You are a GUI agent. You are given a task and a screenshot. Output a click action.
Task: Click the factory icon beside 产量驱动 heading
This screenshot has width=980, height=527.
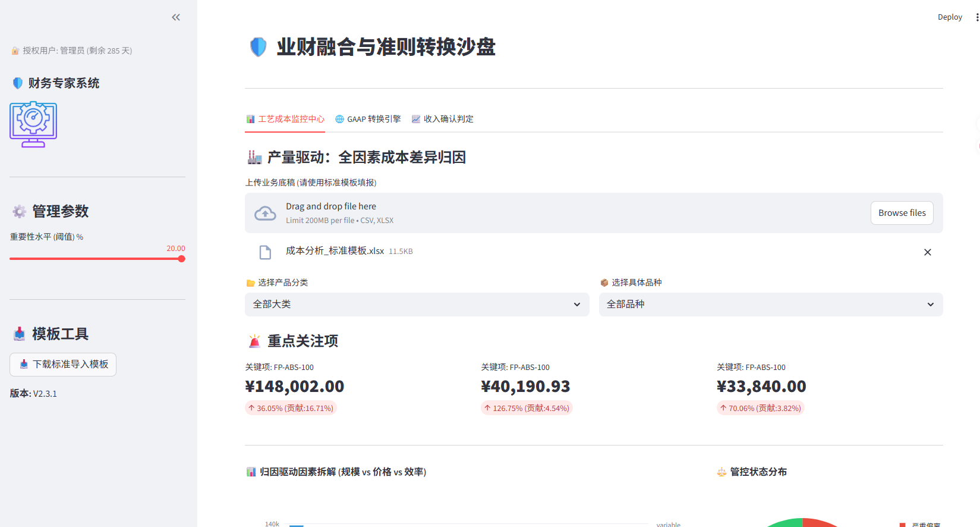click(254, 157)
